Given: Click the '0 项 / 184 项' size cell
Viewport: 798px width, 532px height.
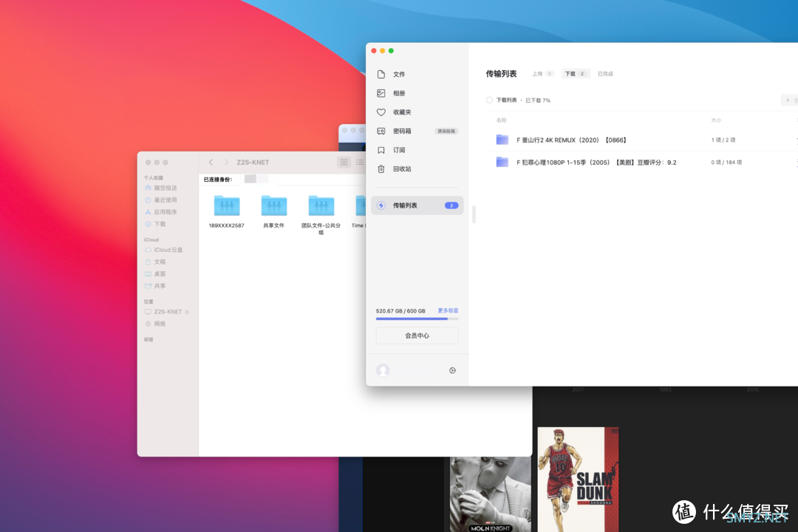Looking at the screenshot, I should [726, 163].
